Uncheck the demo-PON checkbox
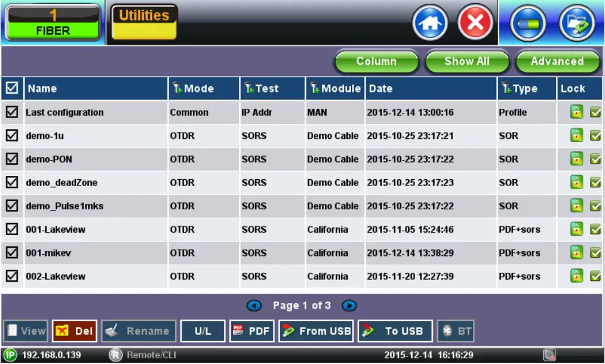The image size is (605, 364). (x=12, y=159)
